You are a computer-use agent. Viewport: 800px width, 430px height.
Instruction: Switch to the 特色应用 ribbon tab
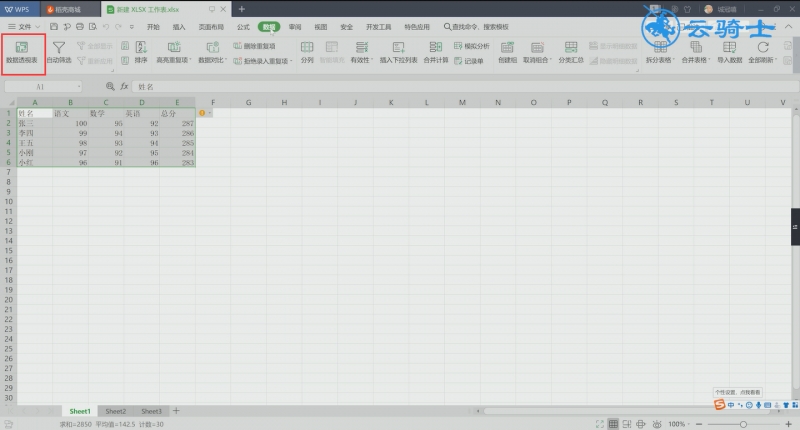417,27
